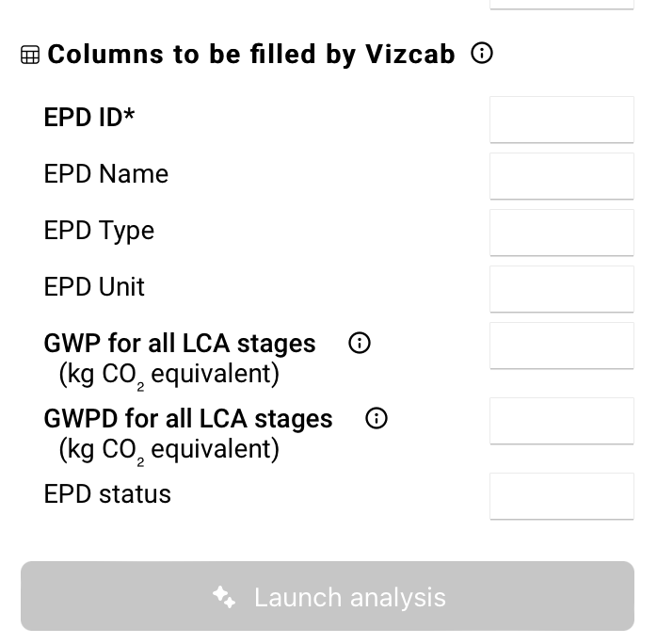Viewport: 657px width, 644px height.
Task: Click the EPD Unit field
Action: click(x=561, y=289)
